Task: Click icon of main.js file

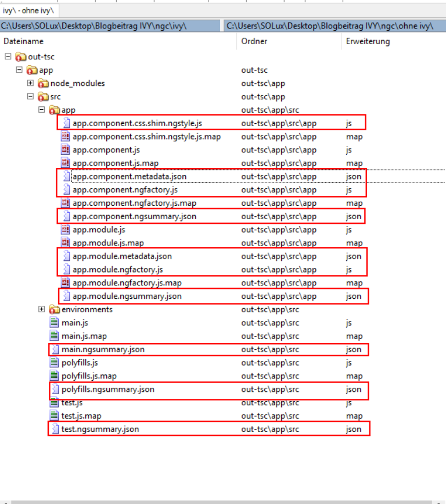Action: [x=55, y=323]
